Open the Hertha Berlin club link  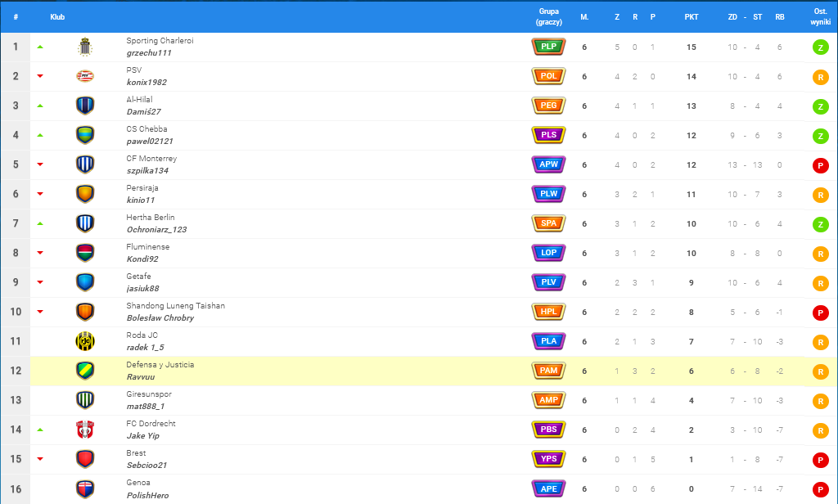[151, 218]
